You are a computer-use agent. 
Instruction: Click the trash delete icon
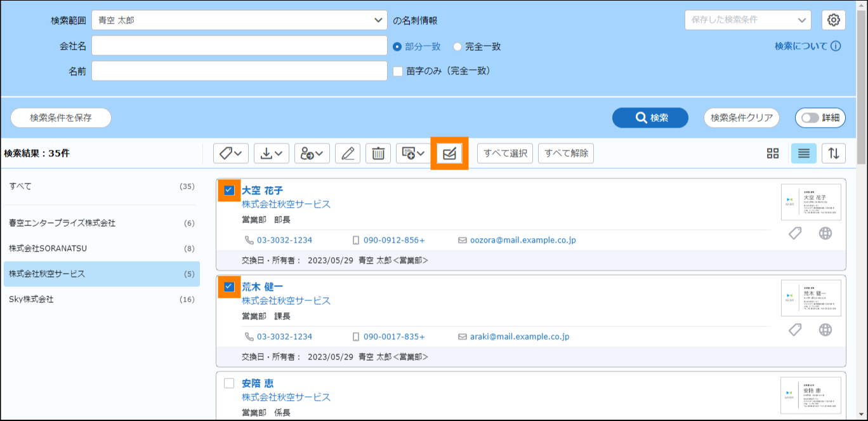click(378, 154)
